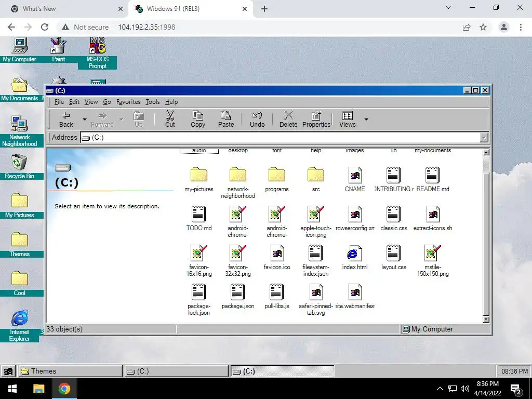
Task: Click the file list scroll down arrow
Action: pos(486,319)
